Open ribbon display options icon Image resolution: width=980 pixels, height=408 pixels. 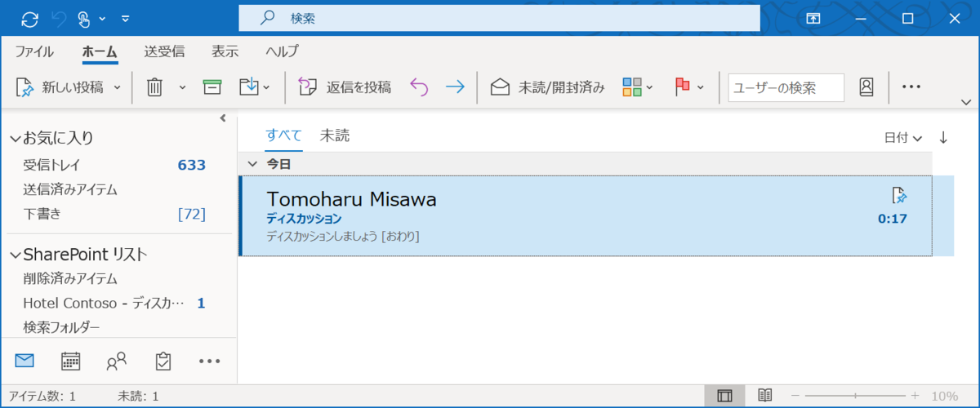point(813,18)
